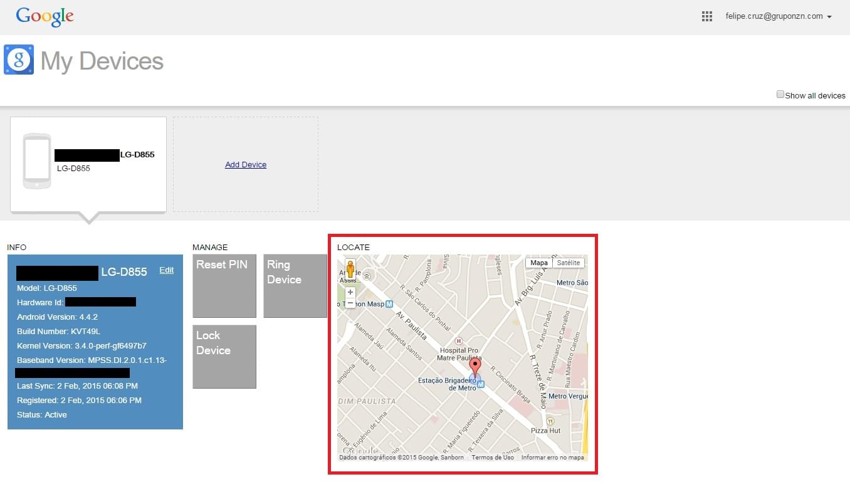Switch map to Mapa view
Image resolution: width=850 pixels, height=504 pixels.
[x=539, y=263]
